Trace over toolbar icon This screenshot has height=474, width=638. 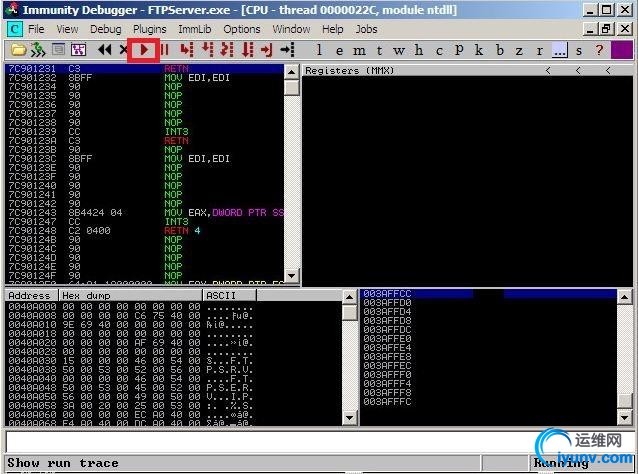tap(247, 50)
